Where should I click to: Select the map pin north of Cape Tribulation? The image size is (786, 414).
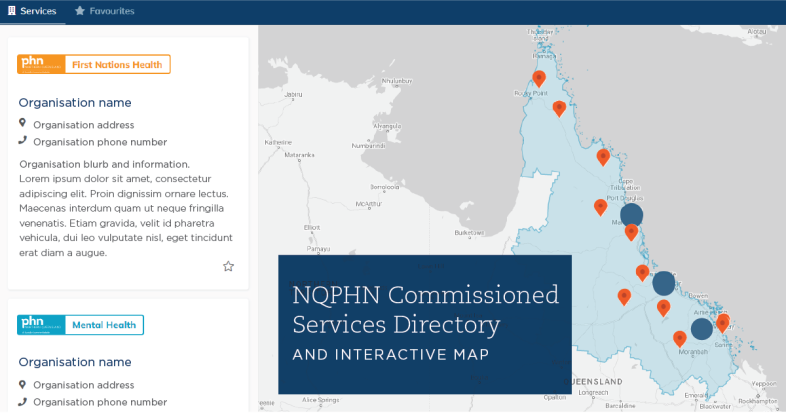click(603, 157)
